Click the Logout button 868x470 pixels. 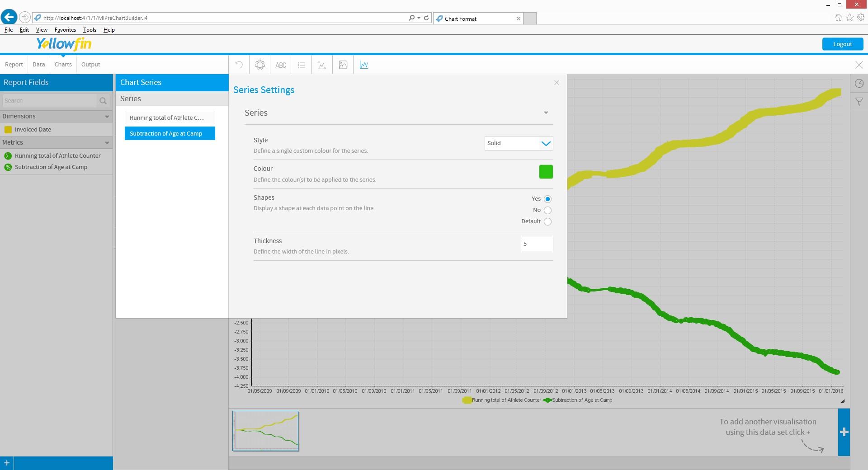pyautogui.click(x=843, y=44)
